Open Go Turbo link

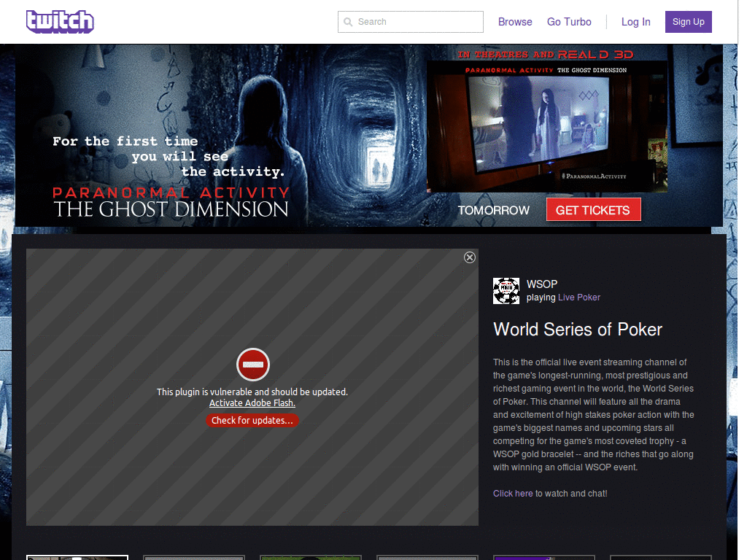pyautogui.click(x=569, y=22)
